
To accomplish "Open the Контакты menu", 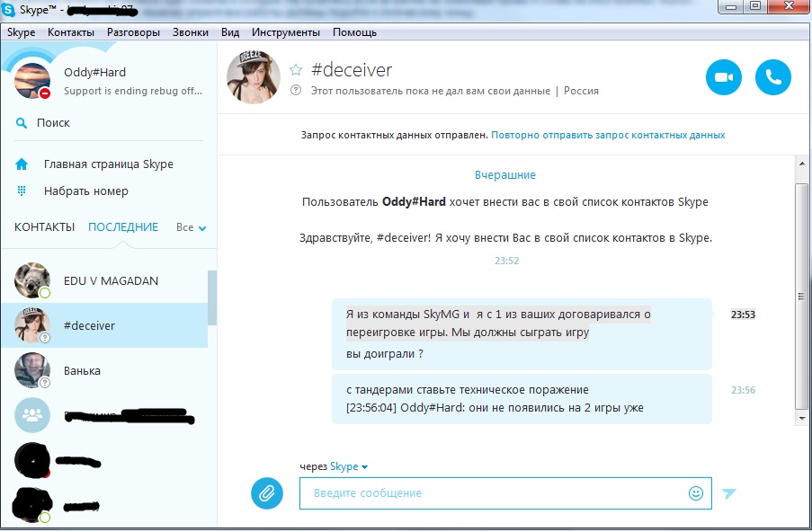I will click(71, 32).
